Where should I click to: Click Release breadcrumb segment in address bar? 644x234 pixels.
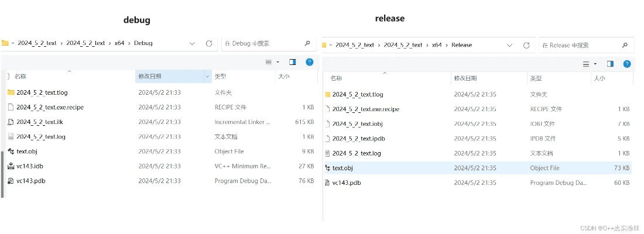pos(462,45)
